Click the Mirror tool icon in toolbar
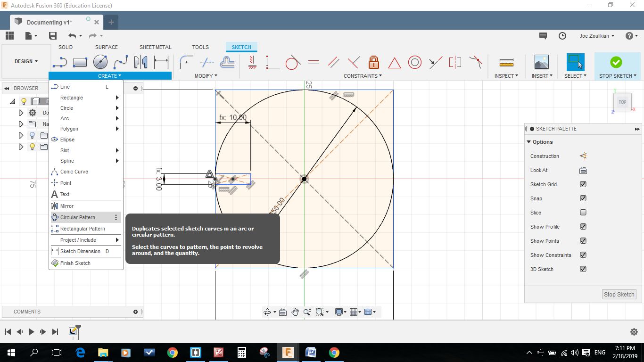The image size is (644, 362). (141, 62)
